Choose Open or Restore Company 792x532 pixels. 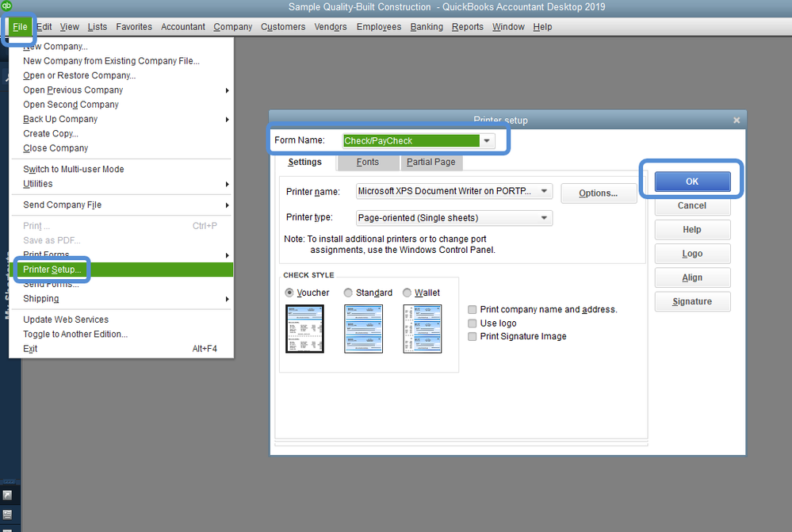coord(121,75)
